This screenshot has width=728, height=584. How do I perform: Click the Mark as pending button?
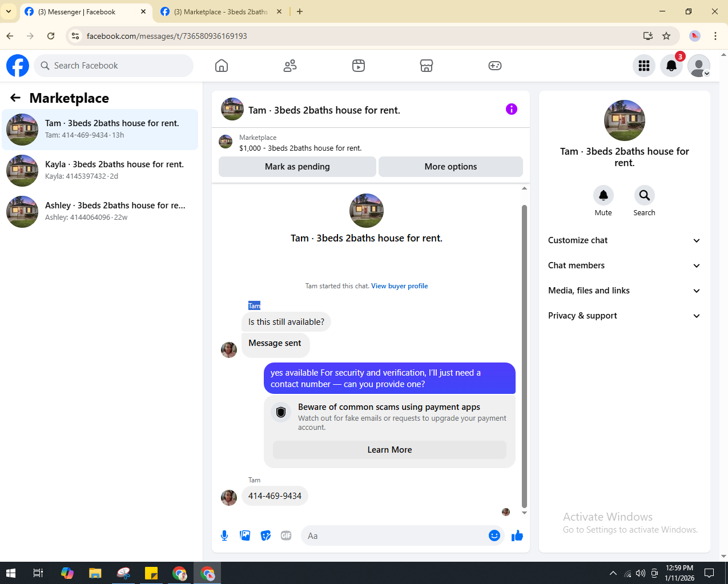coord(297,167)
